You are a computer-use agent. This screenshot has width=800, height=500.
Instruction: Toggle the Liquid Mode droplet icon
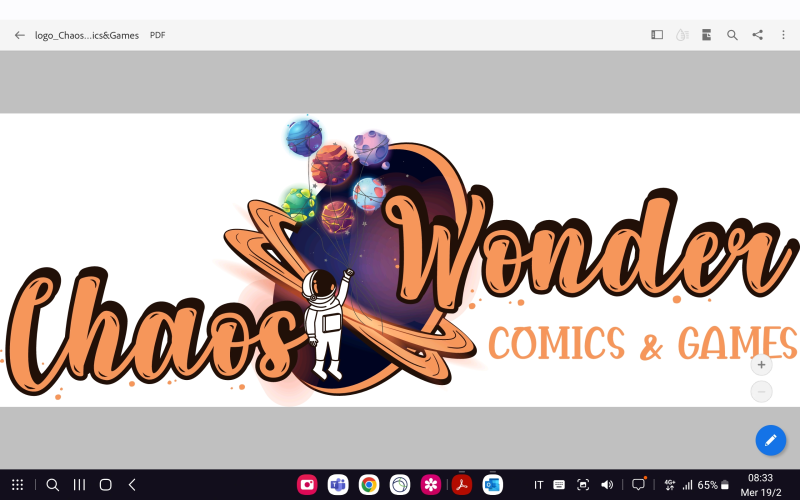[682, 35]
